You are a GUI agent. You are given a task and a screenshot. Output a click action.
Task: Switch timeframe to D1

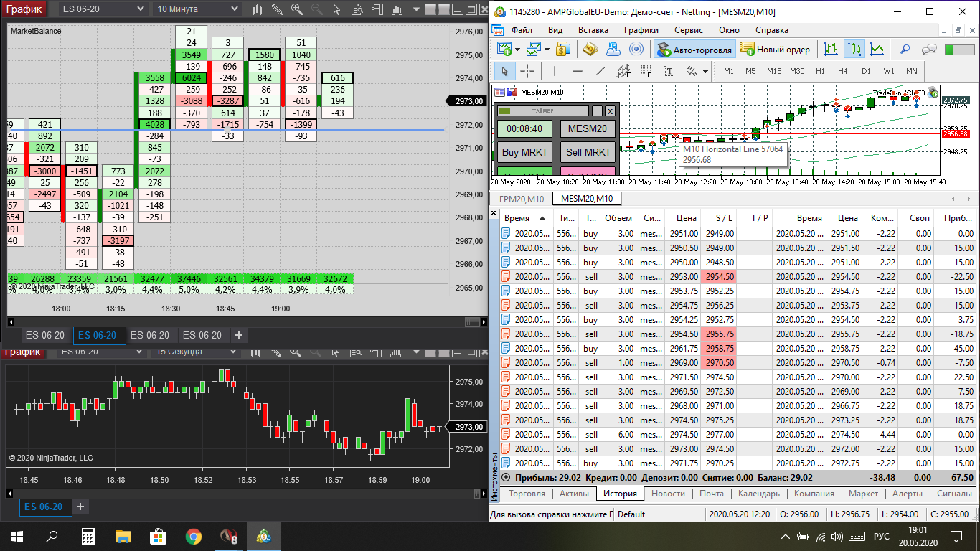click(x=866, y=71)
